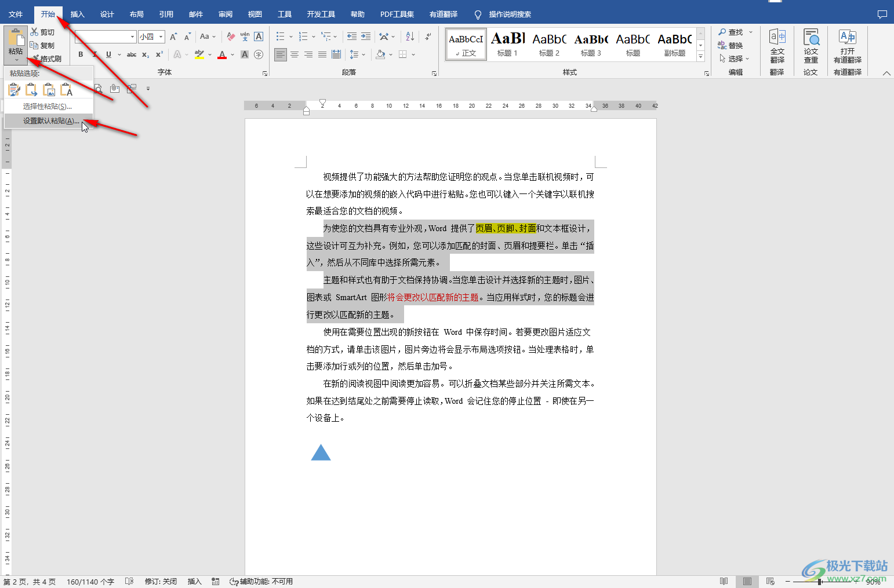The image size is (894, 588).
Task: Toggle track changes status (修订: 关闭)
Action: (x=161, y=582)
